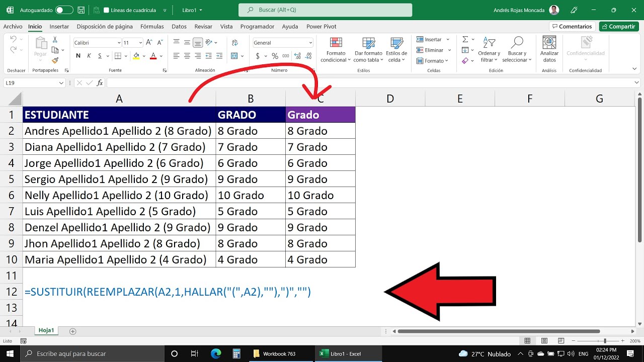Switch to the Fórmulas tab
Viewport: 644px width, 362px height.
coord(152,27)
